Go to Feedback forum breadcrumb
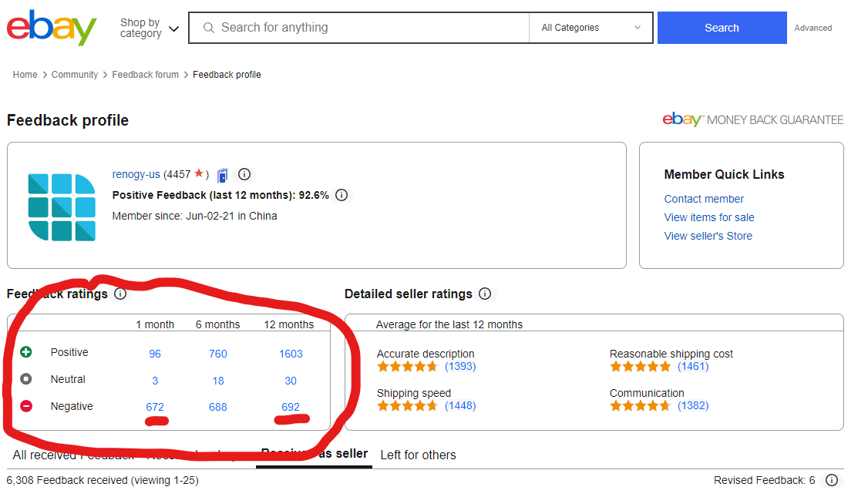 point(145,75)
